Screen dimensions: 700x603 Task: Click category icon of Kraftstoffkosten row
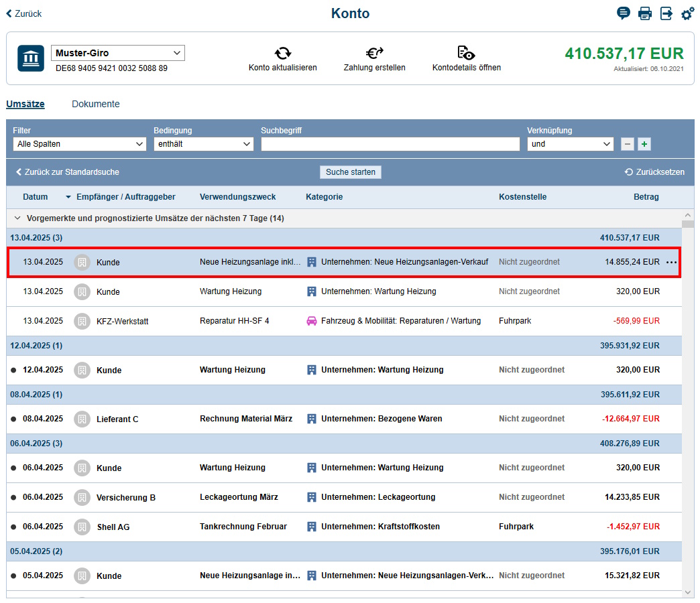(x=312, y=527)
